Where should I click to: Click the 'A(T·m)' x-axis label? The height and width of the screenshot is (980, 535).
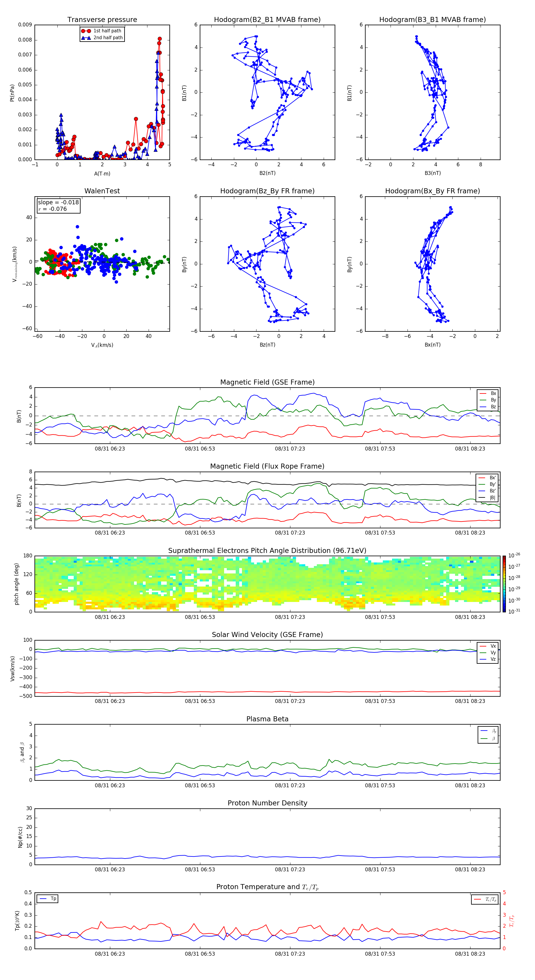[x=102, y=173]
